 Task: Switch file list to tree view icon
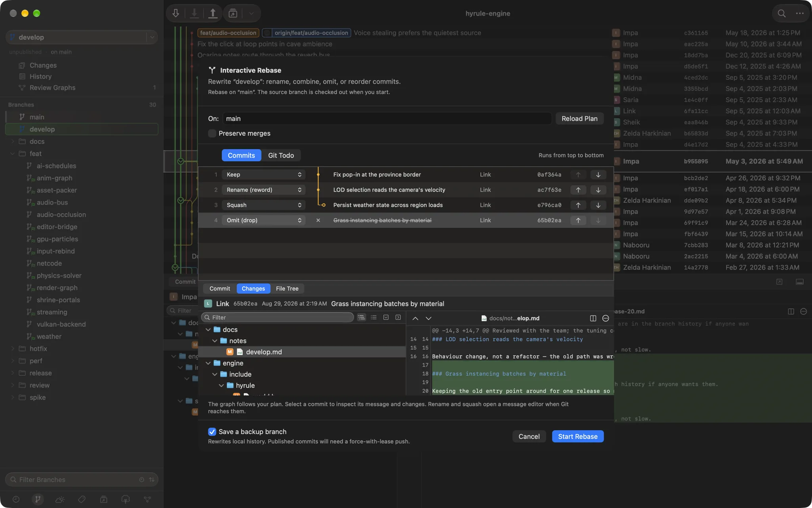[x=361, y=317]
